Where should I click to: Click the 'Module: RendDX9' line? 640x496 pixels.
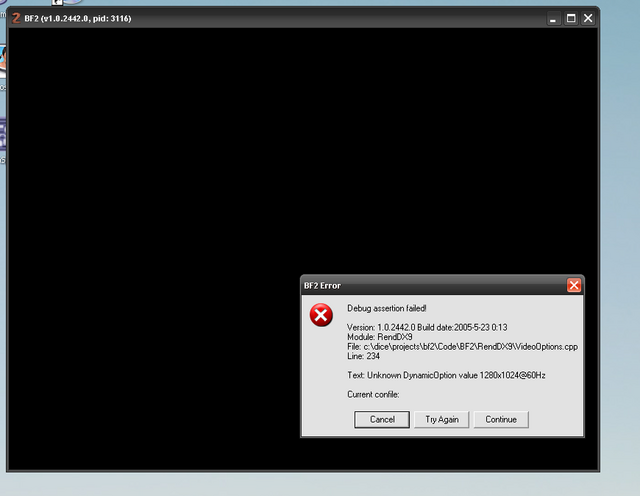(x=380, y=337)
